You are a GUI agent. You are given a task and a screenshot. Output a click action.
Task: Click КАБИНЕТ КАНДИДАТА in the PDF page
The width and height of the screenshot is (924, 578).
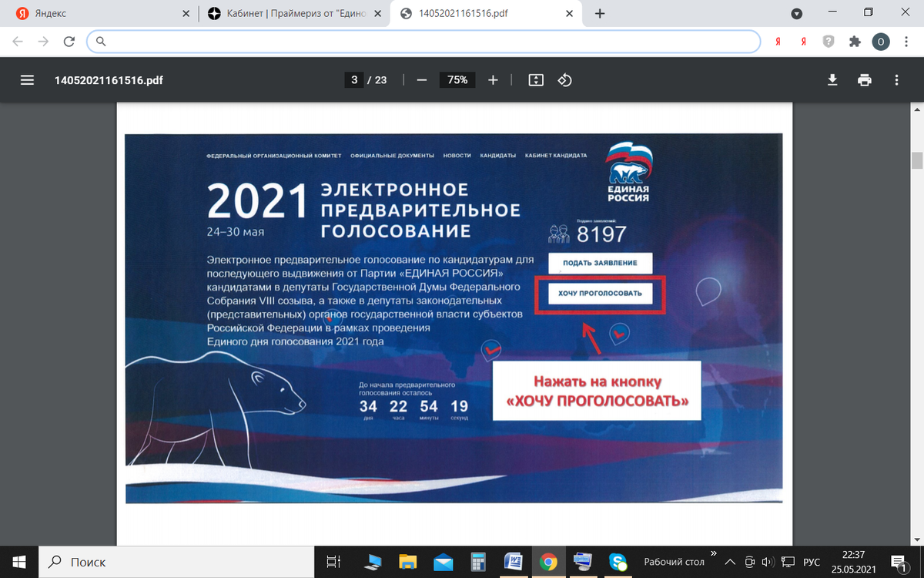pyautogui.click(x=556, y=156)
